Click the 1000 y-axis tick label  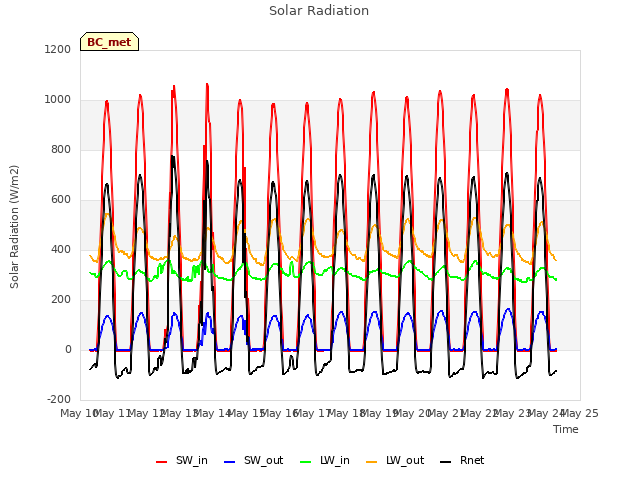tap(58, 100)
